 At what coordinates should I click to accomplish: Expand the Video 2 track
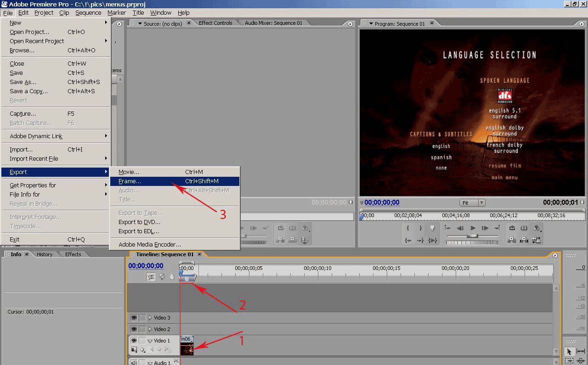pyautogui.click(x=150, y=329)
